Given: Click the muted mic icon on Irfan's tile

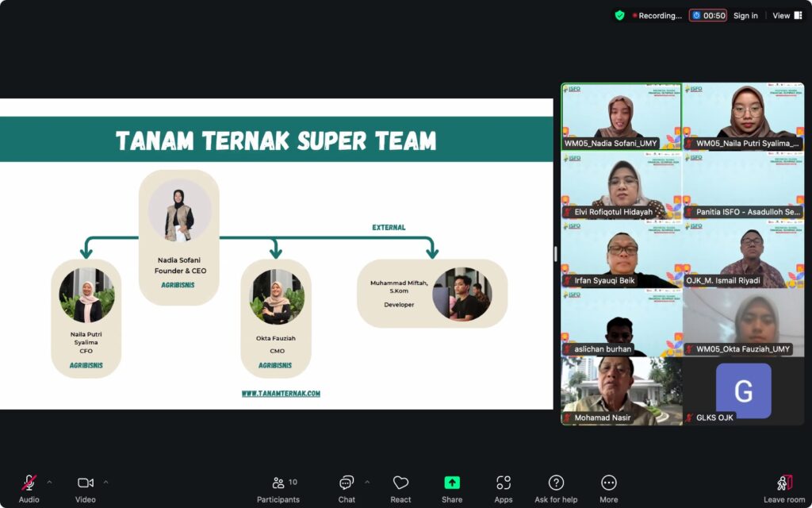Looking at the screenshot, I should point(568,280).
